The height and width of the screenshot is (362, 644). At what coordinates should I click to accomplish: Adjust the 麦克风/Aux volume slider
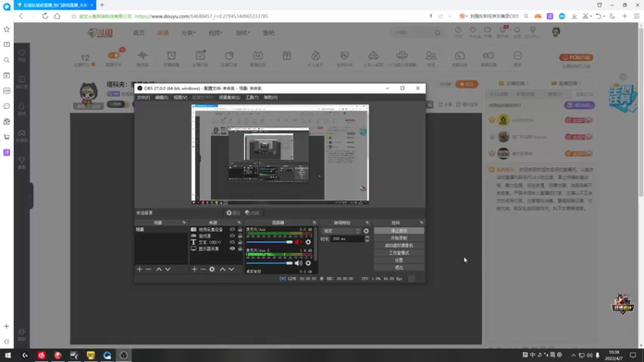pos(270,242)
